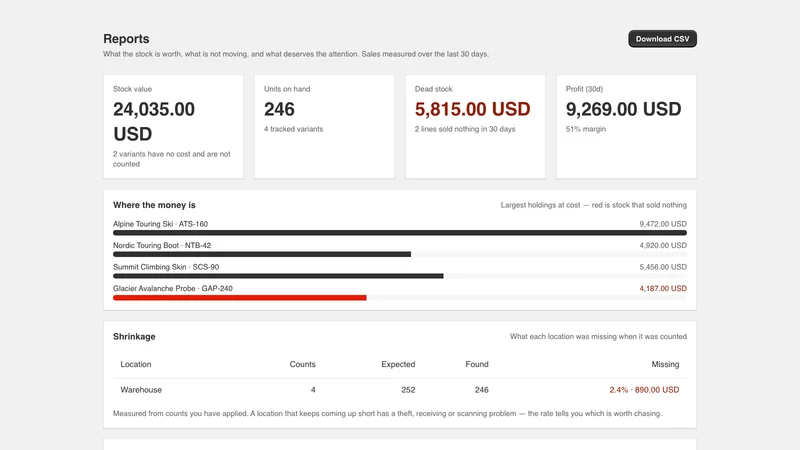The image size is (800, 450).
Task: Click the Profit (30d) 9,269.00 USD figure
Action: [x=623, y=109]
